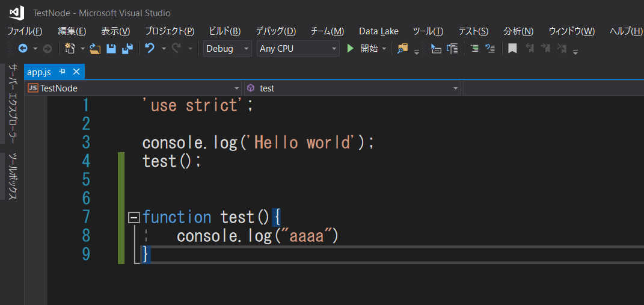Image resolution: width=644 pixels, height=305 pixels.
Task: Click the Undo arrow icon
Action: (x=150, y=49)
